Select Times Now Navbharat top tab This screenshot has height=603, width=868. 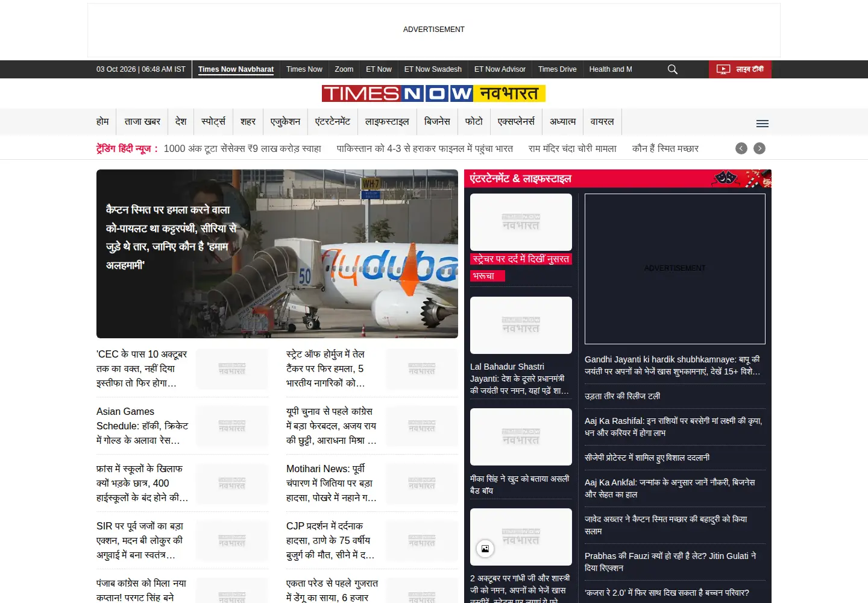click(236, 69)
